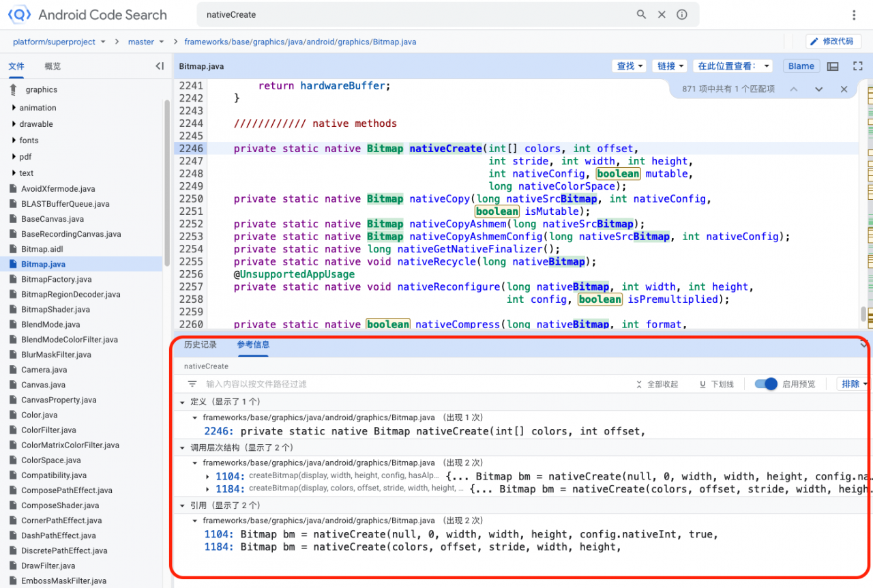
Task: Open the three-dot more options menu
Action: 854,15
